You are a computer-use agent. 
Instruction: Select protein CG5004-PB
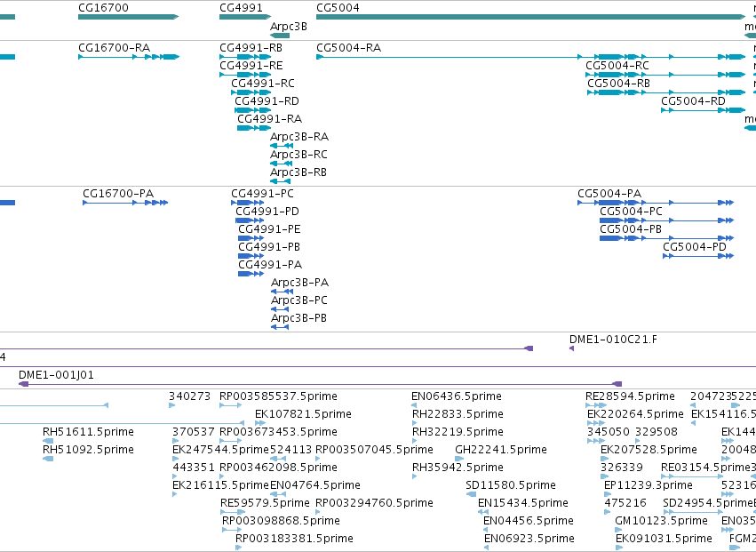click(x=631, y=229)
